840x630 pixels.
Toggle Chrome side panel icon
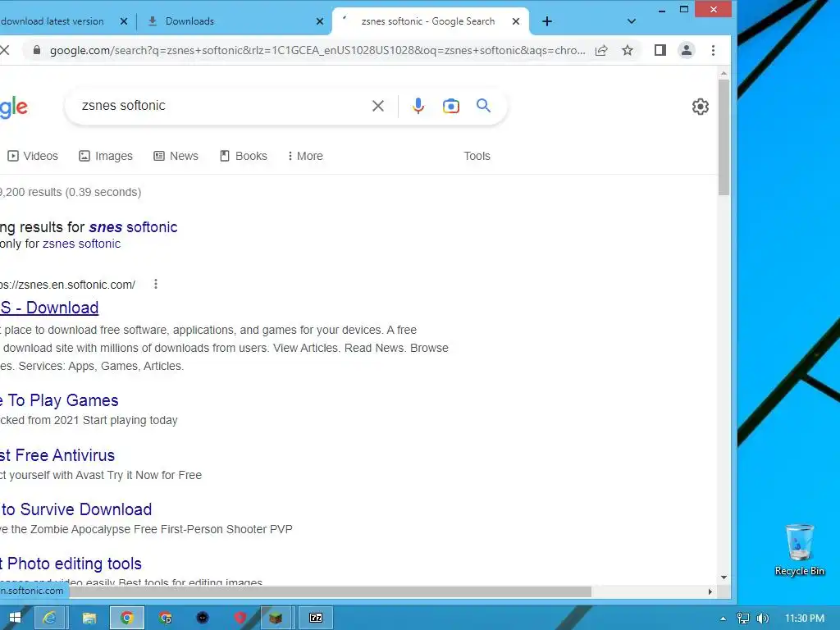(660, 50)
